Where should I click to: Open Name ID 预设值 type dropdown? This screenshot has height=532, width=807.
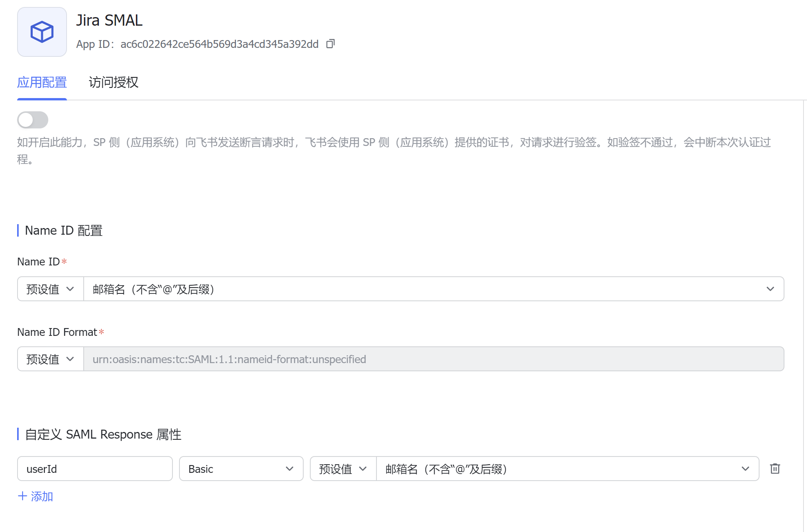tap(50, 289)
